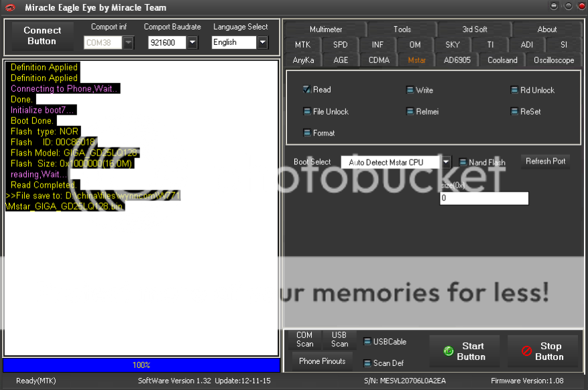Switch to the AGE tab
This screenshot has width=588, height=390.
pyautogui.click(x=341, y=60)
